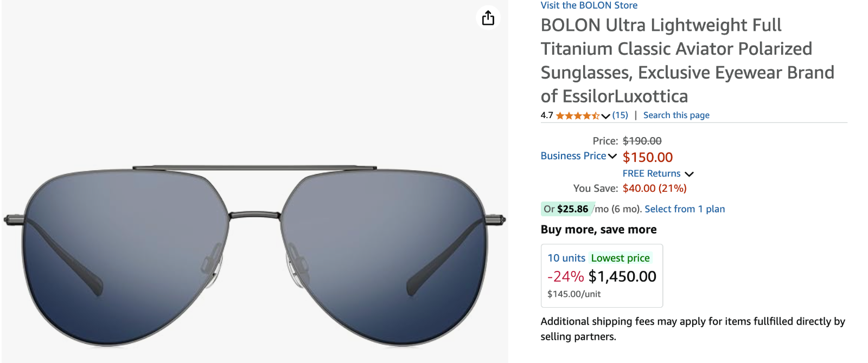Expand the Business Price chevron
868x363 pixels.
point(612,156)
